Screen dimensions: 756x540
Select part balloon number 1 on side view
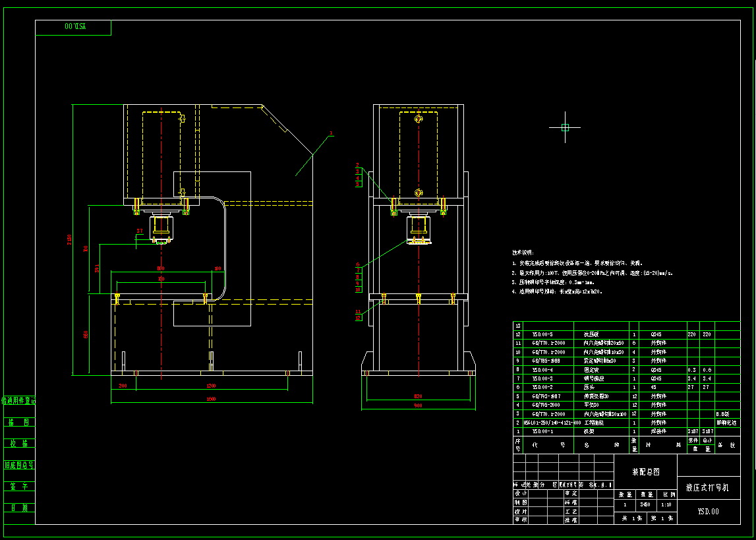[331, 133]
